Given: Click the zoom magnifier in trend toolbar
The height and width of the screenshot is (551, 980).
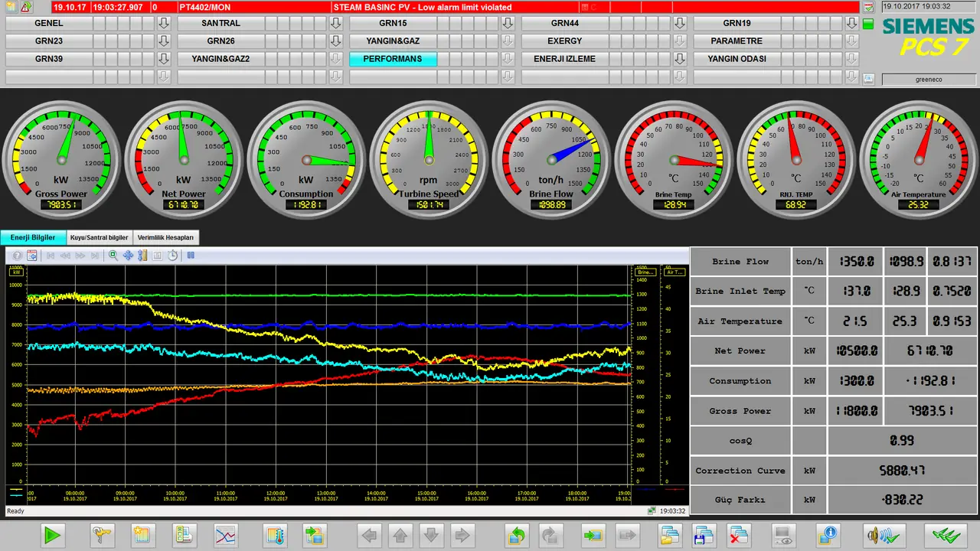Looking at the screenshot, I should click(113, 256).
